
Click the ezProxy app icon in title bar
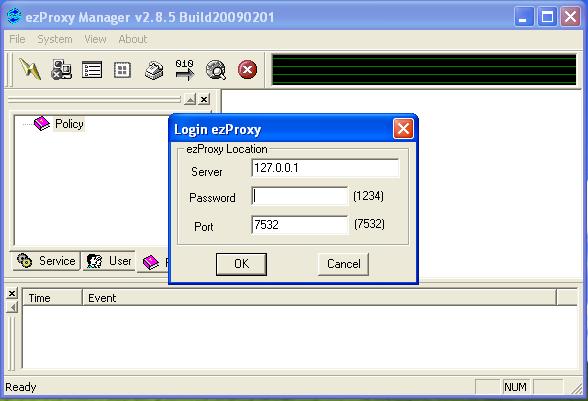point(14,17)
